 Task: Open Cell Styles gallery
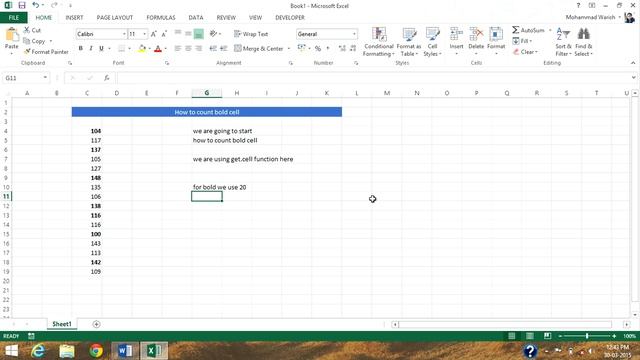[x=432, y=42]
